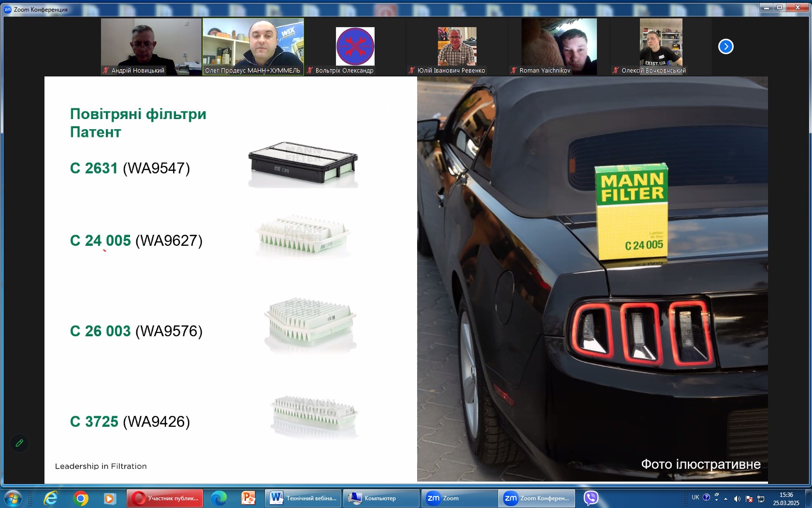
Task: Click the blue help question mark icon
Action: click(x=706, y=497)
